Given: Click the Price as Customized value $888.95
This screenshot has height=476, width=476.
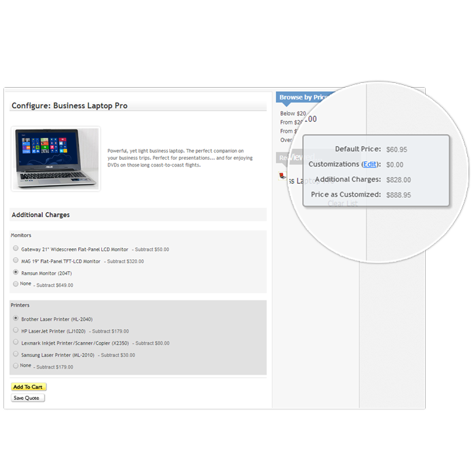Looking at the screenshot, I should [x=398, y=195].
